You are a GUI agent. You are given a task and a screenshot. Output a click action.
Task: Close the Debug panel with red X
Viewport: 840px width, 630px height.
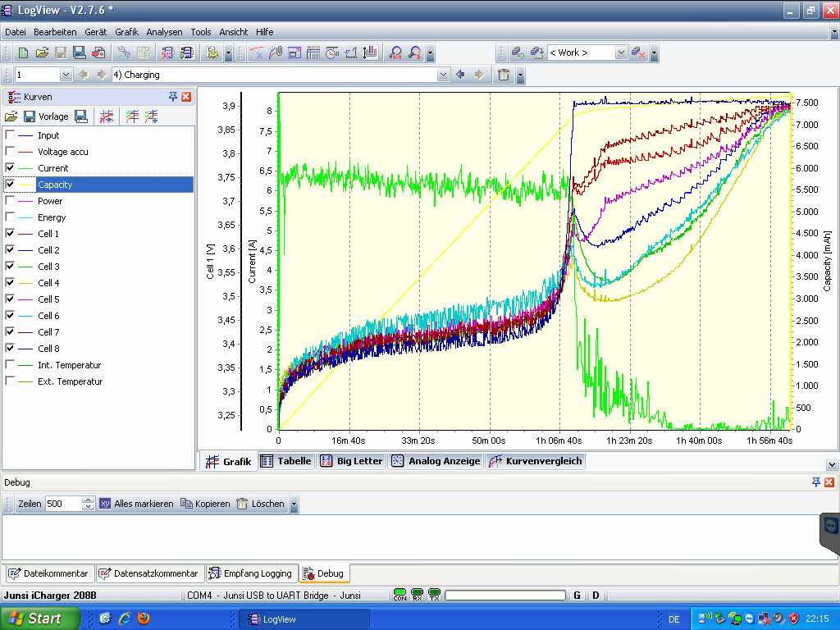point(829,482)
